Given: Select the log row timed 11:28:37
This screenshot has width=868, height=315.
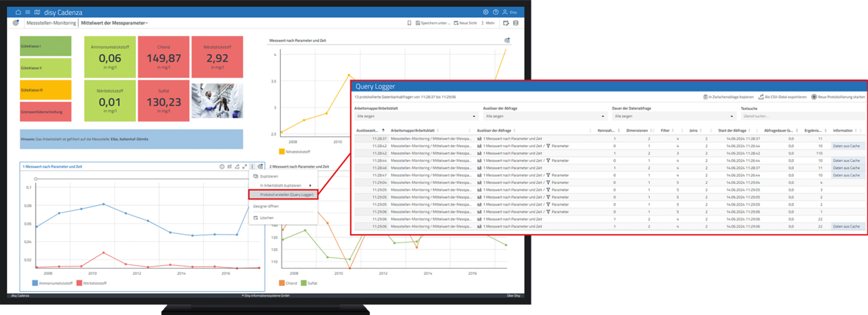Looking at the screenshot, I should [608, 139].
